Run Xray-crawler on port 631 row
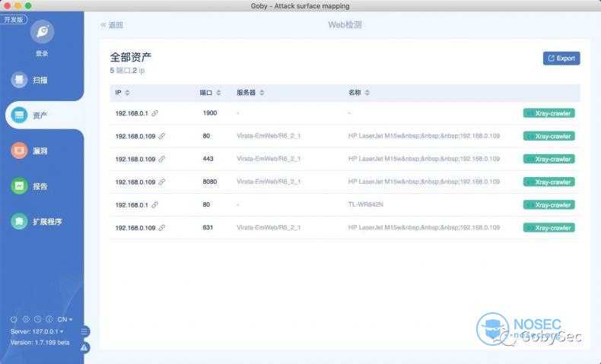The image size is (601, 364). 549,228
